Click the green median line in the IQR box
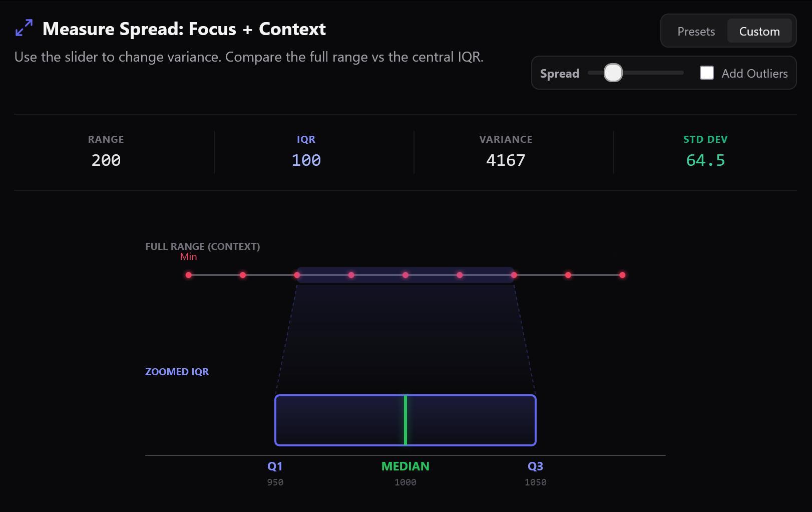Viewport: 812px width, 512px height. point(405,420)
